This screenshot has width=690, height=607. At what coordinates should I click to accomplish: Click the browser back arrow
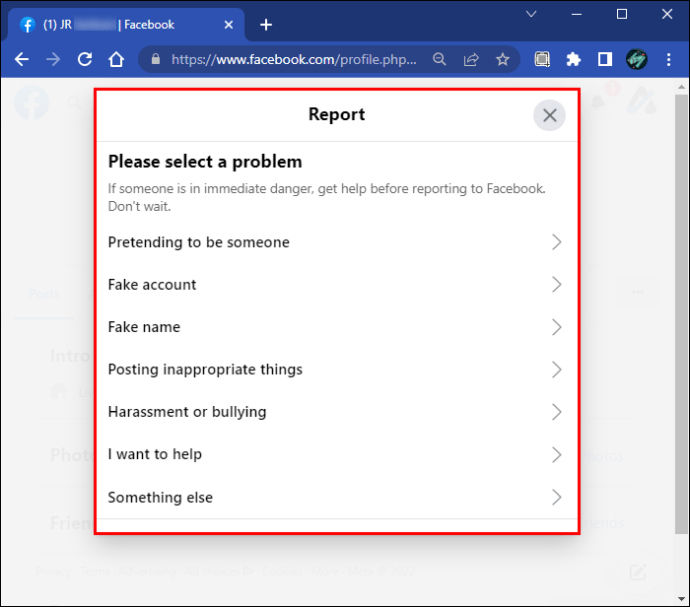pyautogui.click(x=22, y=60)
